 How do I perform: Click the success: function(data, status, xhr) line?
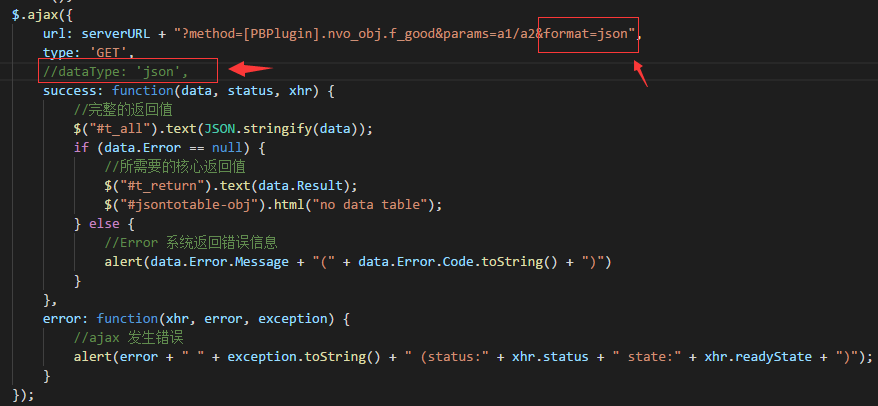[188, 91]
